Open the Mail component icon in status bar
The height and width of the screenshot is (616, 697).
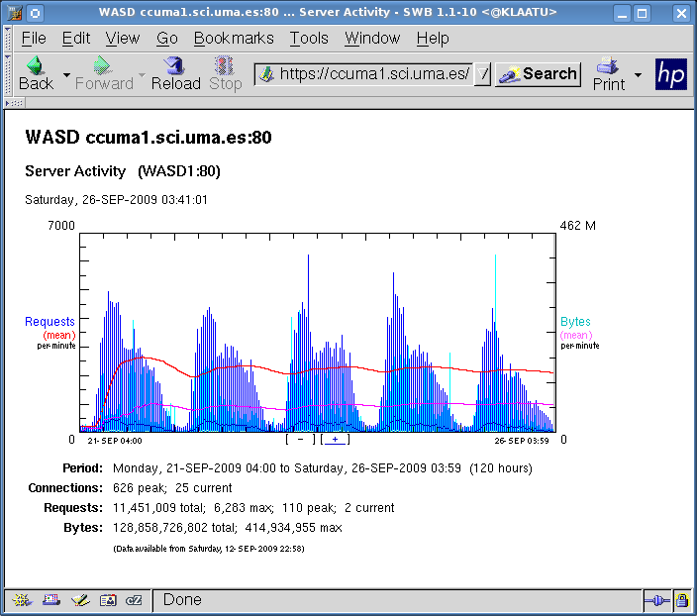tap(51, 600)
